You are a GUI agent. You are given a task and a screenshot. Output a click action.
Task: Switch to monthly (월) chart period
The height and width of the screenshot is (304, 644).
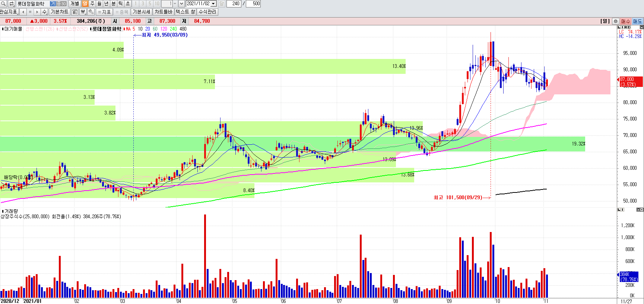coord(99,4)
